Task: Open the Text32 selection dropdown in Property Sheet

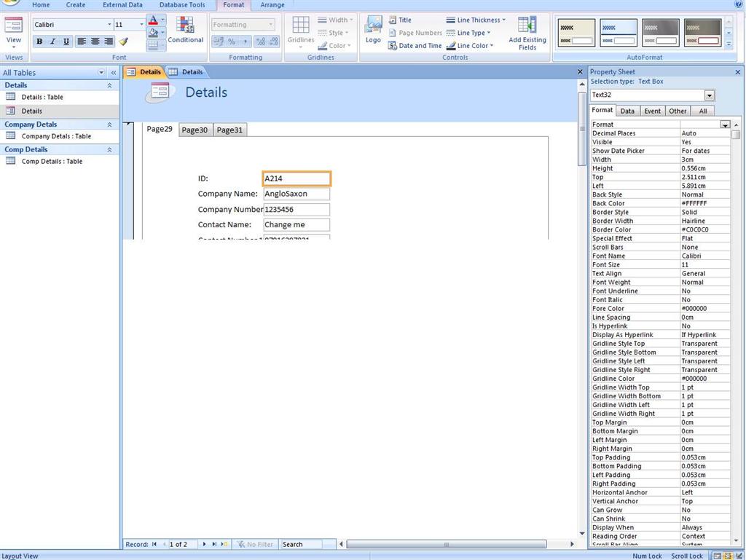Action: click(x=709, y=95)
